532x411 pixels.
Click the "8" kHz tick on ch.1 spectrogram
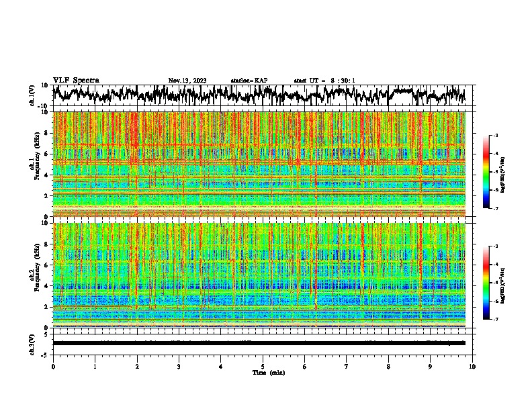pyautogui.click(x=47, y=133)
